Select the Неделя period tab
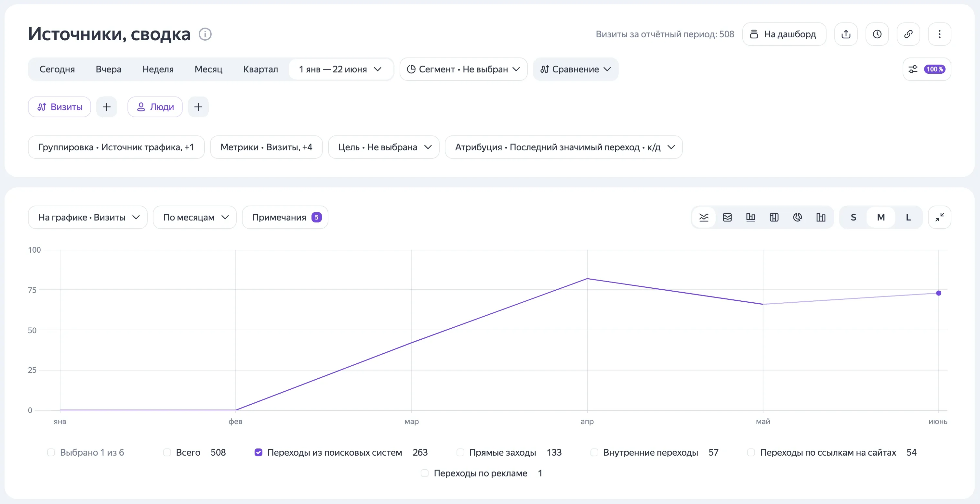 (158, 69)
